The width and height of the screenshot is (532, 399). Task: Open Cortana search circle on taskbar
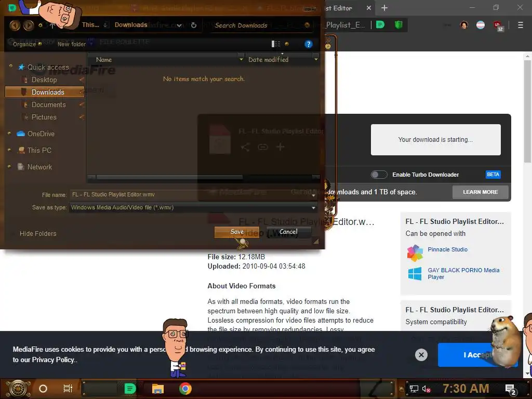tap(43, 389)
